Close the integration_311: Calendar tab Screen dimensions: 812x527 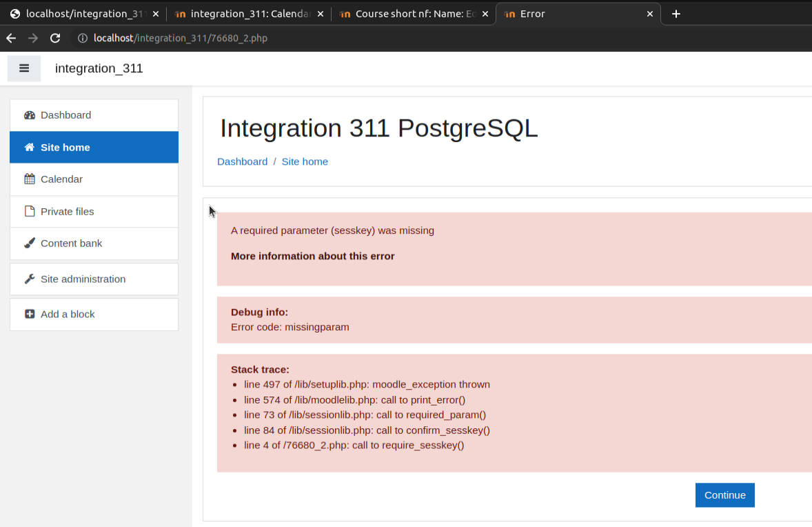321,14
